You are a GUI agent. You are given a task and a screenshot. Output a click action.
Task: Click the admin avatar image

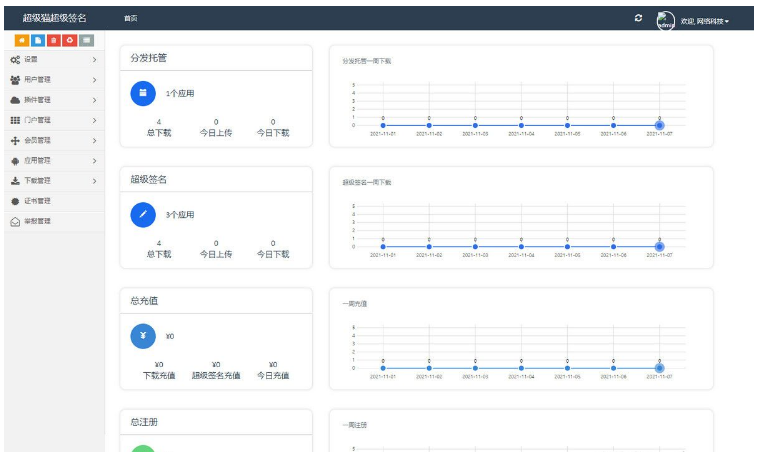pyautogui.click(x=666, y=20)
